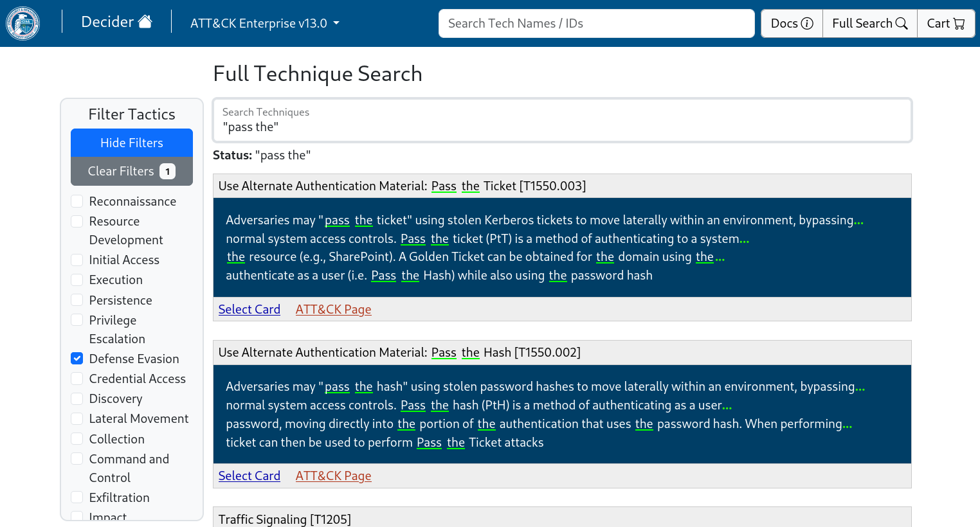Viewport: 980px width, 527px height.
Task: Click the home icon beside Decider
Action: click(x=145, y=21)
